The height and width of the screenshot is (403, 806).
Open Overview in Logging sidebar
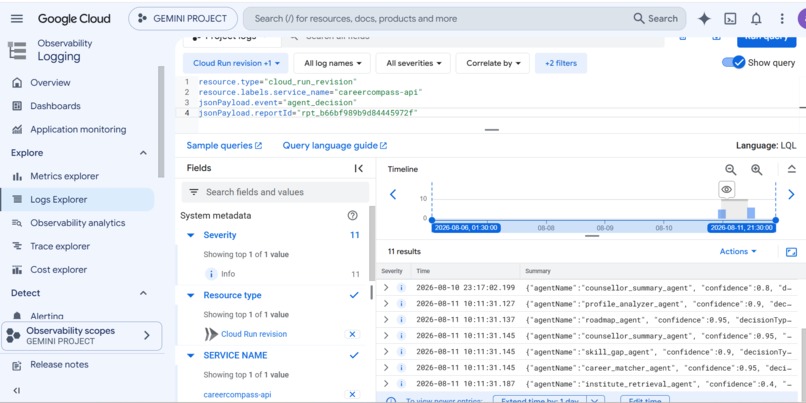(x=50, y=83)
